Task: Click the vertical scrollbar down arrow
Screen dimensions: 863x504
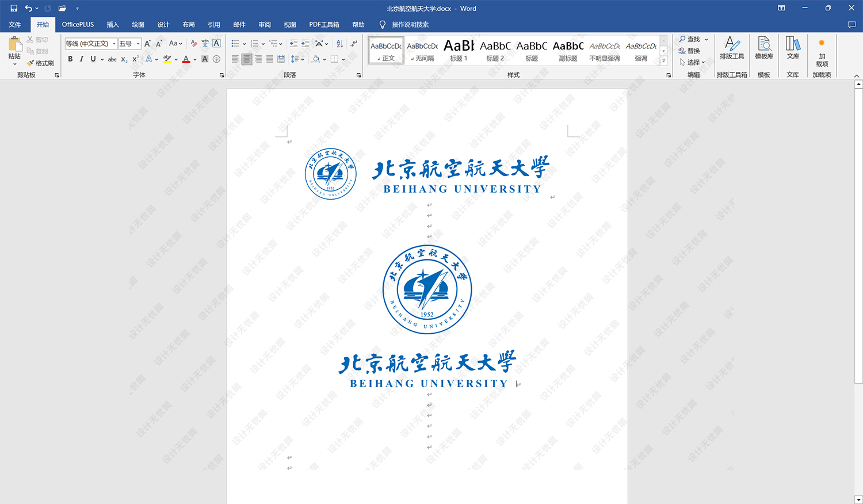Action: coord(858,499)
